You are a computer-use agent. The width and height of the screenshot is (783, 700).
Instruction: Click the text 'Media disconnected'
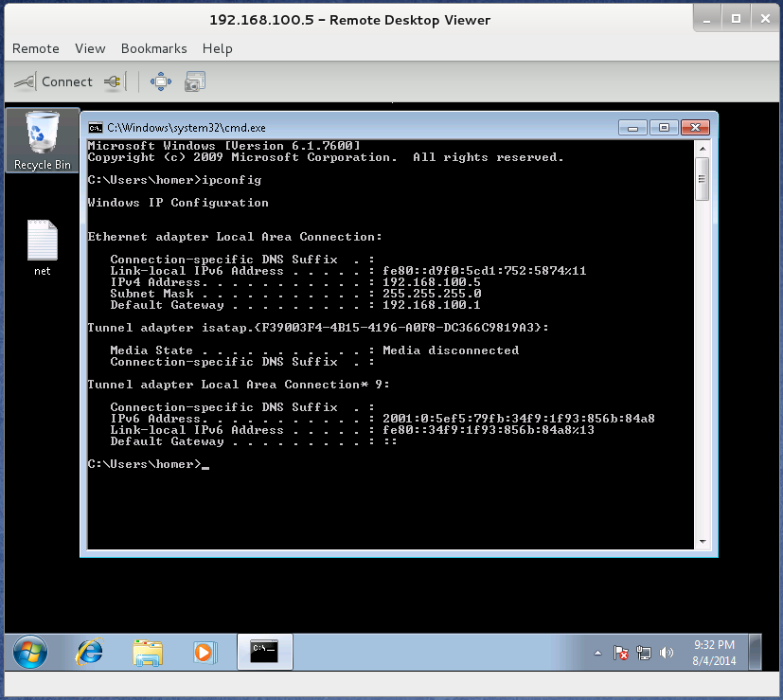click(451, 350)
